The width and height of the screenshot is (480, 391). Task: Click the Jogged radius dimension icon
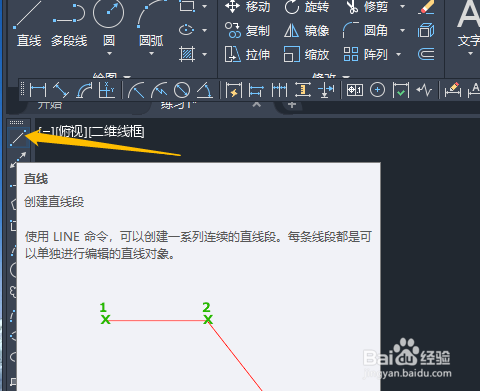click(x=159, y=90)
